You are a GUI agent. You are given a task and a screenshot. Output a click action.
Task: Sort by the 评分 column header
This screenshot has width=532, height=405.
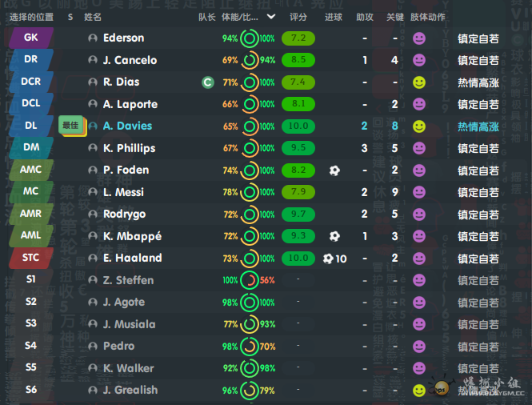tap(298, 16)
